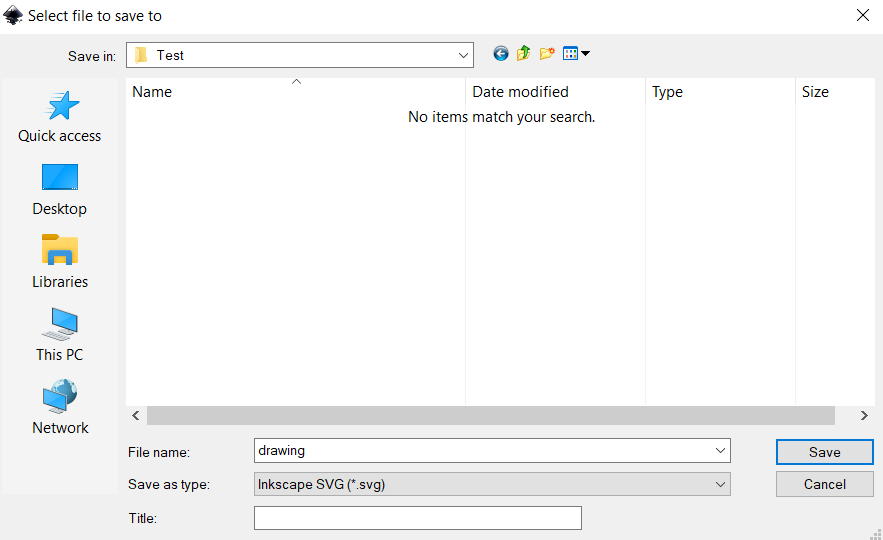Viewport: 883px width, 540px height.
Task: Open the View Menu icon
Action: (x=576, y=54)
